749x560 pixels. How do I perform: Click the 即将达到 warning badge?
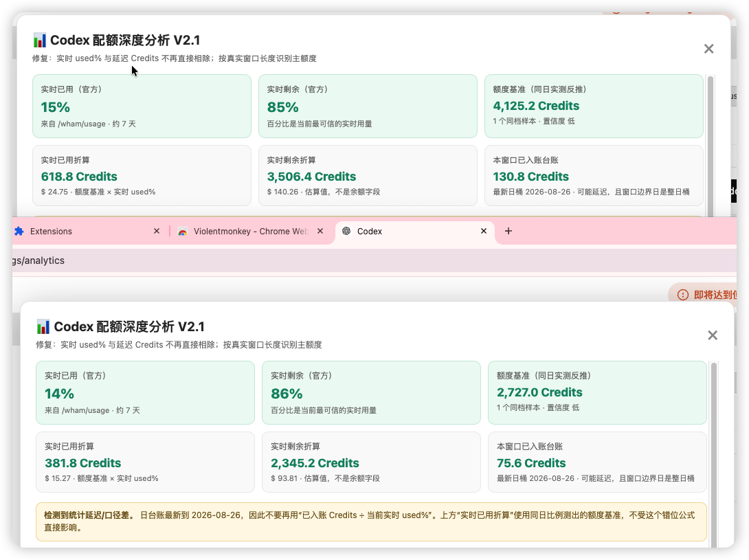click(x=703, y=295)
